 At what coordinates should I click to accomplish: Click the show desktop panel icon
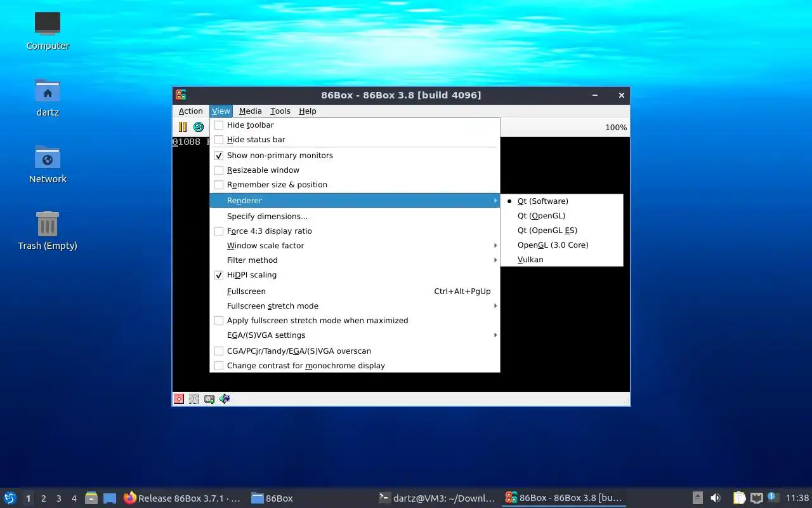(110, 498)
